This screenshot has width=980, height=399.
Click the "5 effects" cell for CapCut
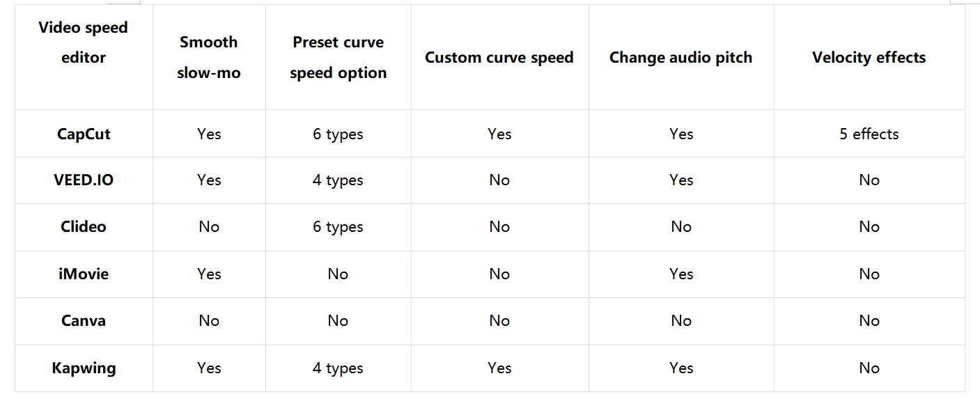(869, 134)
